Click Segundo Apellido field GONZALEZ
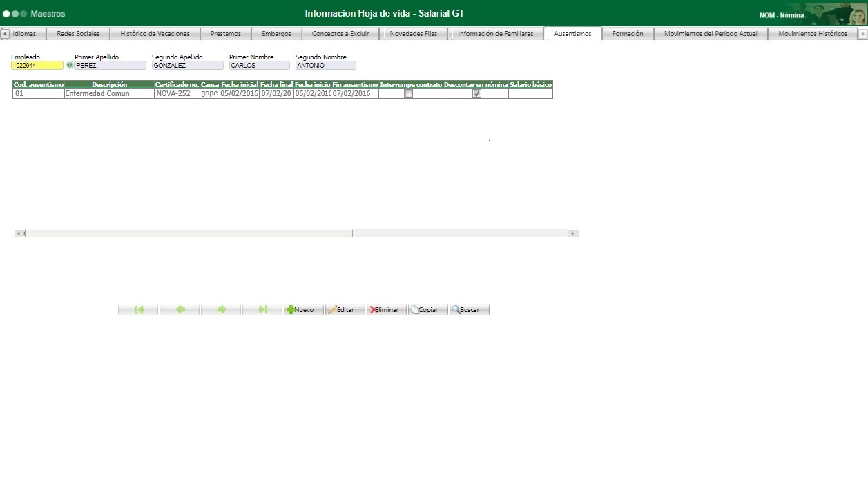Viewport: 868px width, 486px height. (x=188, y=66)
